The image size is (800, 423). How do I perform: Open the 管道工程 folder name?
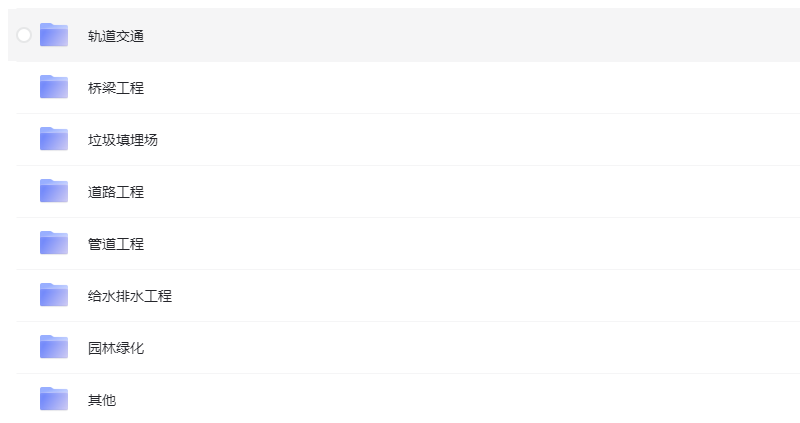[x=116, y=244]
